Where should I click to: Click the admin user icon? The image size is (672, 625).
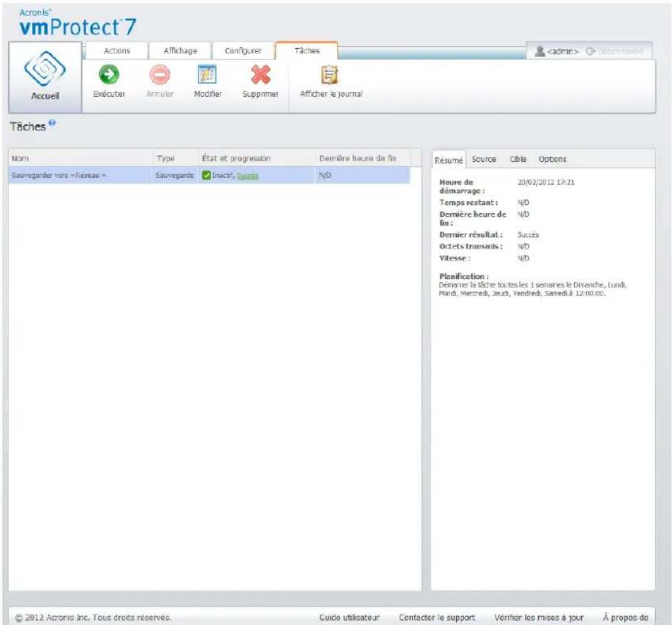click(540, 51)
